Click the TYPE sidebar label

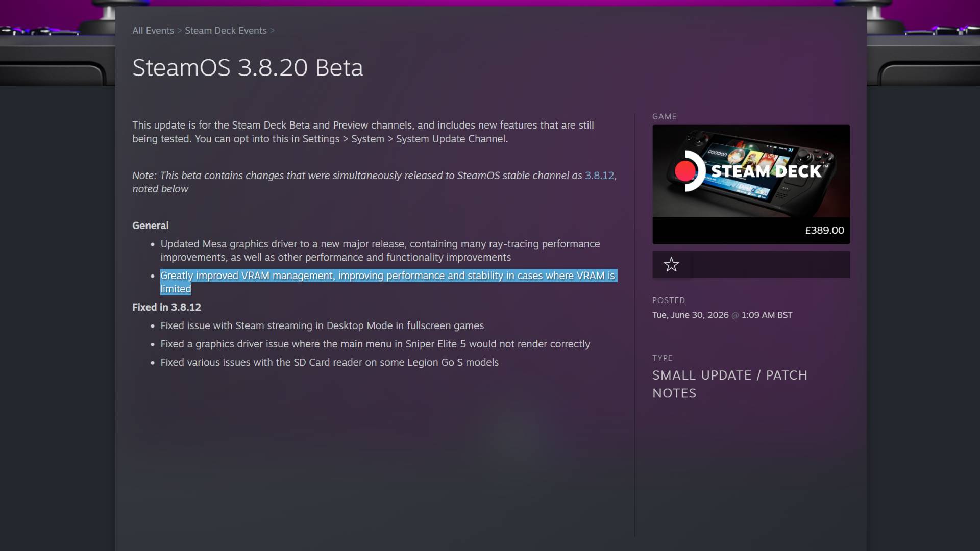click(x=663, y=358)
